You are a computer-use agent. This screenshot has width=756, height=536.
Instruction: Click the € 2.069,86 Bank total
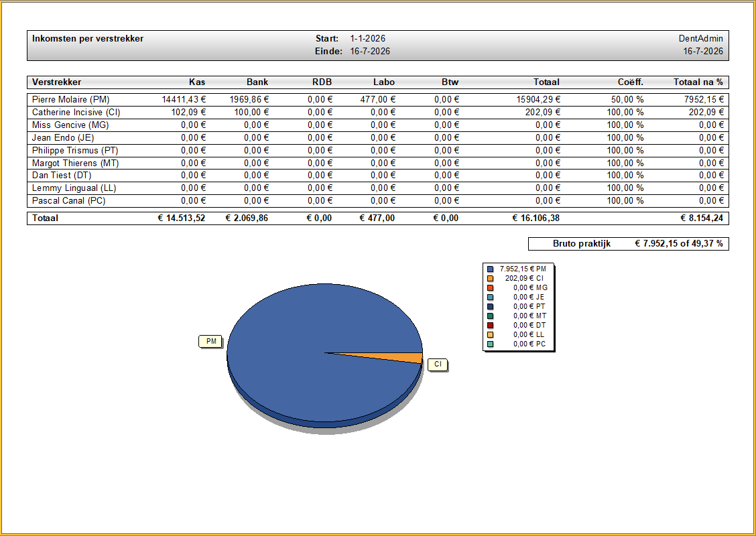pyautogui.click(x=247, y=218)
